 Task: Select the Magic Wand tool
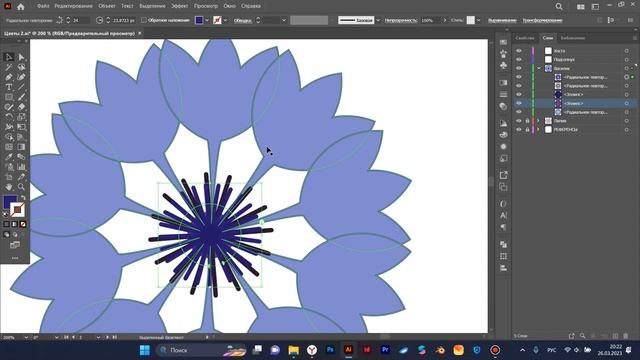click(x=9, y=67)
